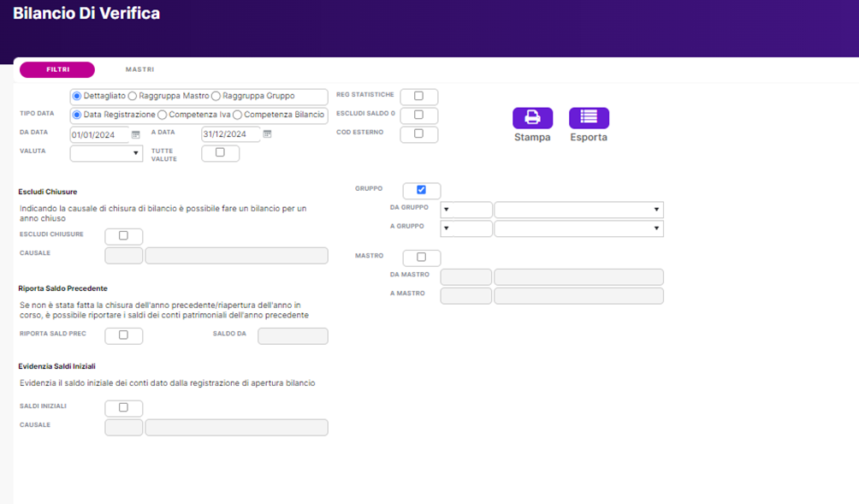
Task: Select the Dettagliato radio option
Action: pyautogui.click(x=77, y=96)
